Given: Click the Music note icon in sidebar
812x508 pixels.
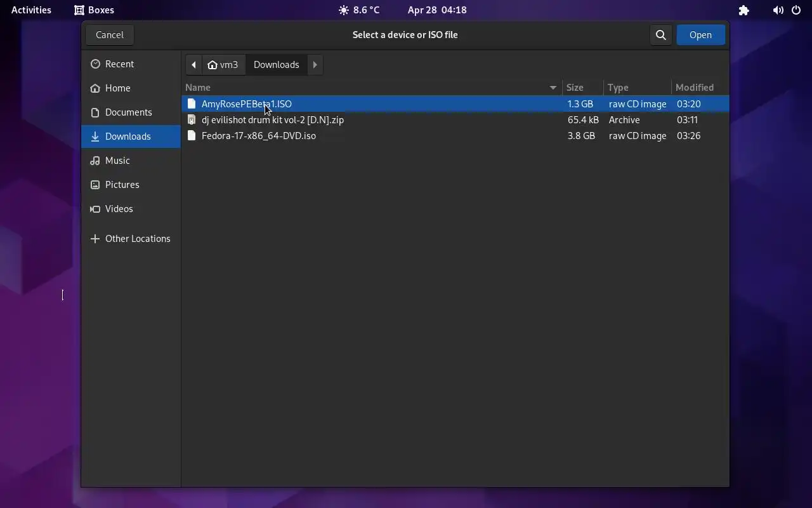Looking at the screenshot, I should [x=95, y=161].
